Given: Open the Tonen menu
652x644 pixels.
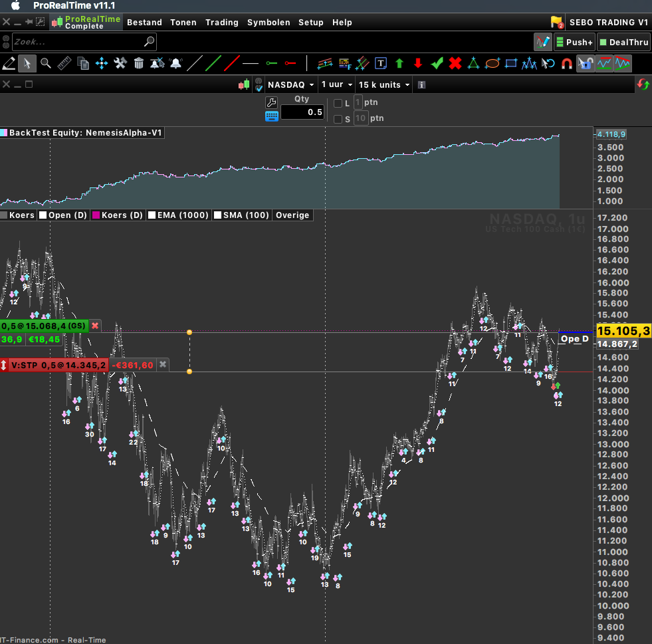Looking at the screenshot, I should coord(183,23).
